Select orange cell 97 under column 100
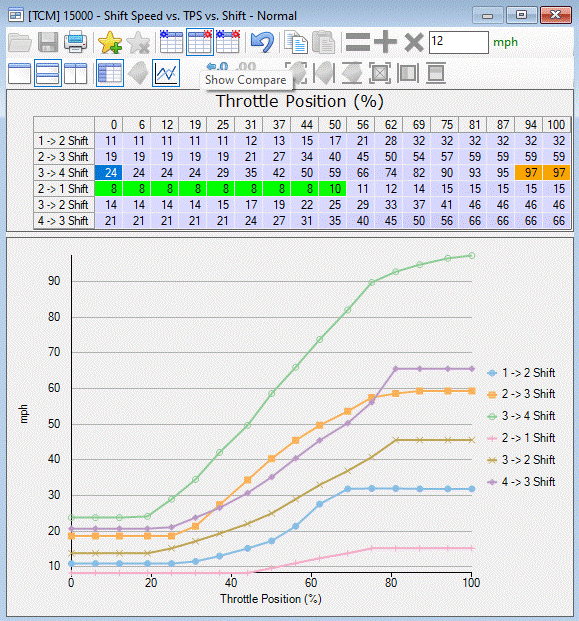 [556, 173]
